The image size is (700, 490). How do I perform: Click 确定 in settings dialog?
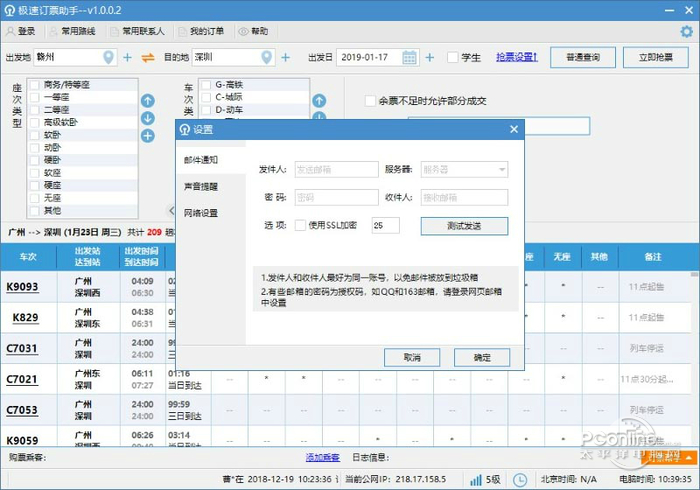click(482, 357)
